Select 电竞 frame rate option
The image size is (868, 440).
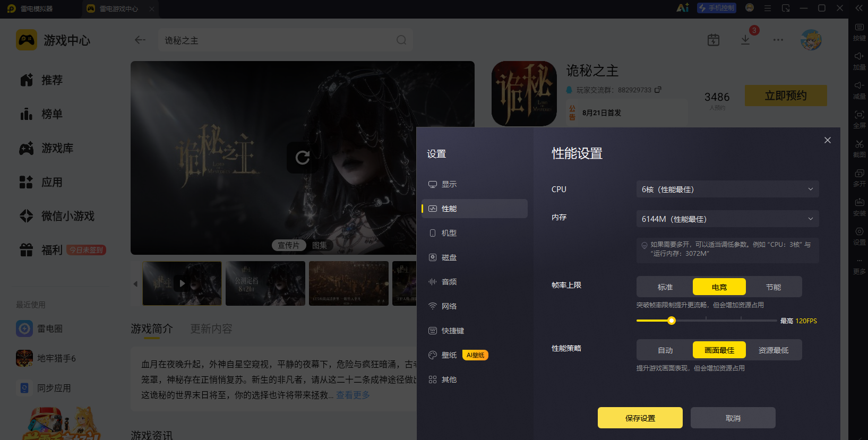click(719, 287)
